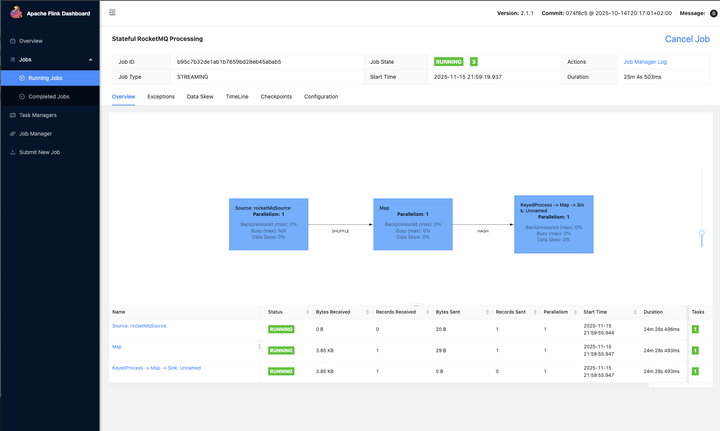This screenshot has height=431, width=720.
Task: Click the RUNNING status tag in the rocketMqSource row
Action: pyautogui.click(x=281, y=329)
